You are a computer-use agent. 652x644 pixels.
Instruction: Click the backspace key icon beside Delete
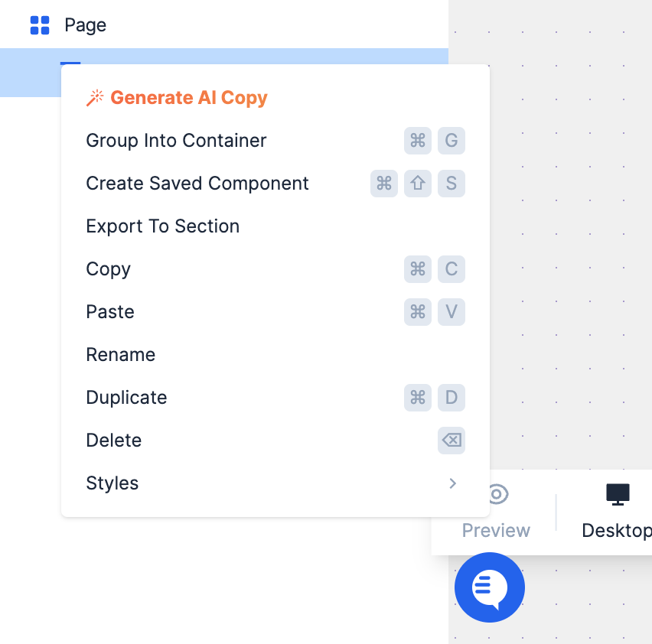point(452,441)
